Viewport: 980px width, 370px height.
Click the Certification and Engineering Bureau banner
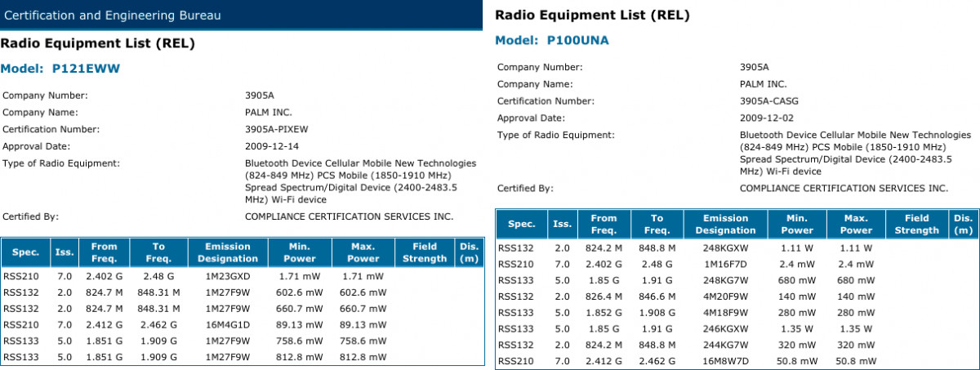coord(243,15)
